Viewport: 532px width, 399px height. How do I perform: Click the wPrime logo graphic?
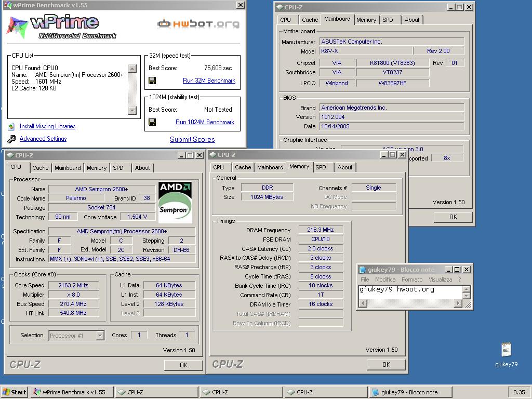pyautogui.click(x=61, y=27)
